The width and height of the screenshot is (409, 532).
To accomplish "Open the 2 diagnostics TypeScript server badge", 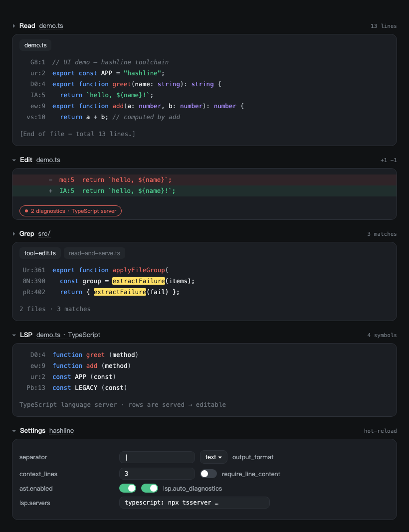I will tap(71, 211).
